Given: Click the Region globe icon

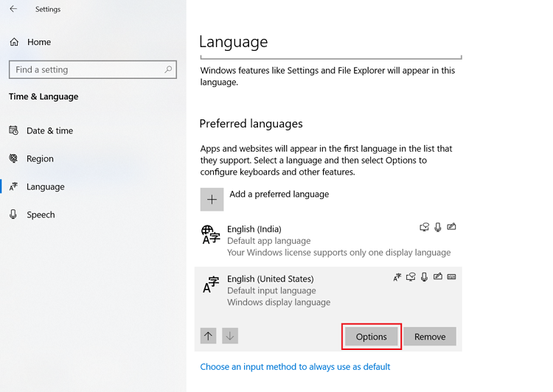Looking at the screenshot, I should (x=13, y=158).
